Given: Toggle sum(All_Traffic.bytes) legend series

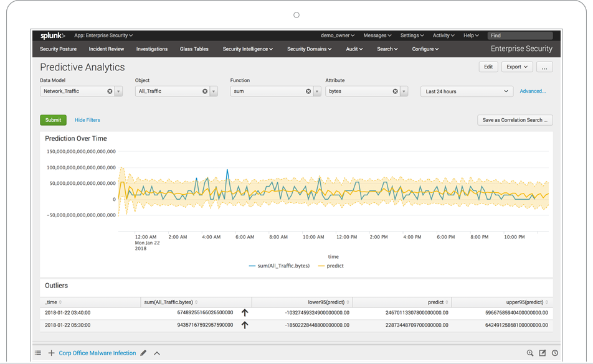Looking at the screenshot, I should tap(279, 266).
